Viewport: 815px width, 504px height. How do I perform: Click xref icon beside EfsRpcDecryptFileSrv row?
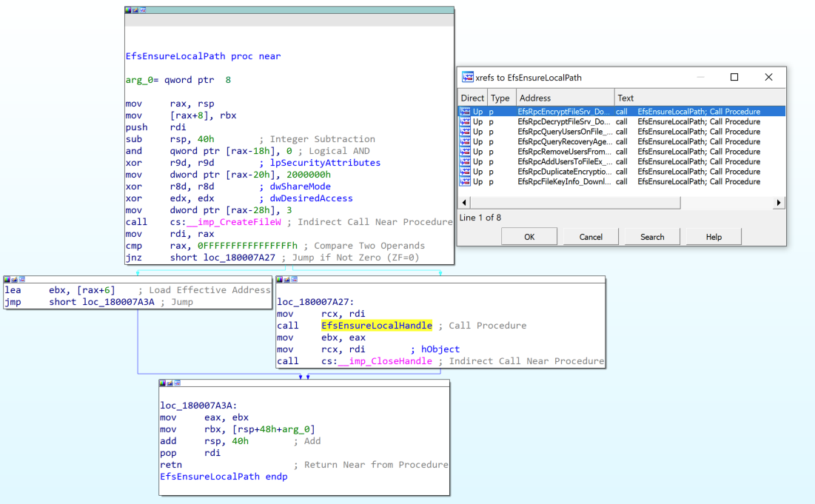tap(465, 121)
